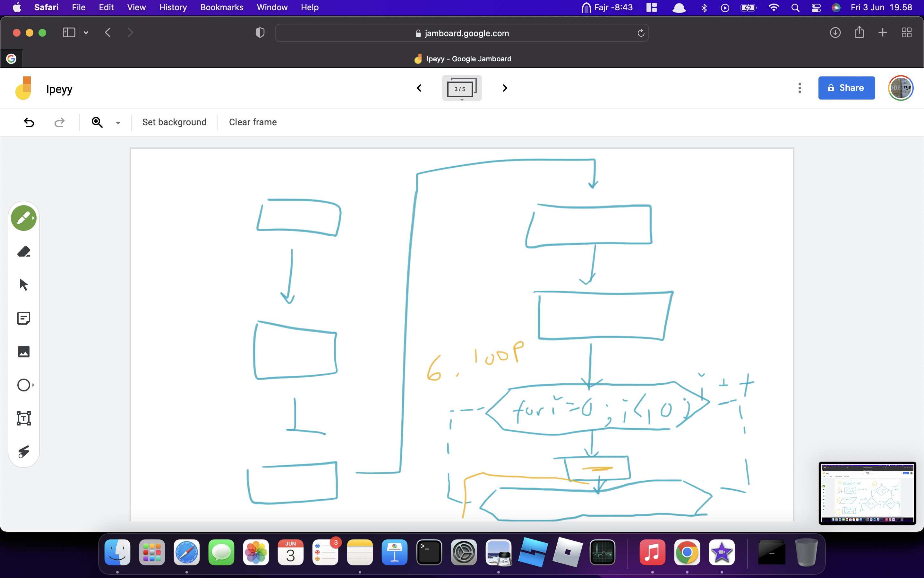Image resolution: width=924 pixels, height=578 pixels.
Task: Activate the Laser pointer tool
Action: coord(24,451)
